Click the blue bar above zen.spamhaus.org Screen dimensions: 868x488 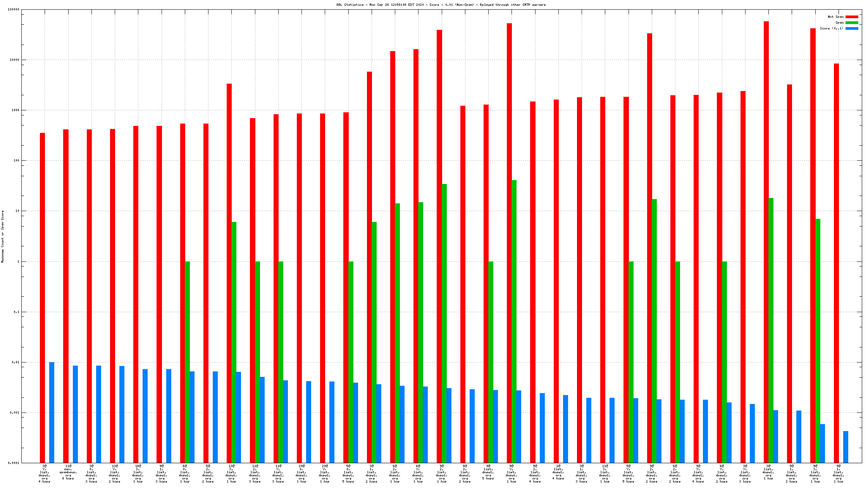[75, 414]
